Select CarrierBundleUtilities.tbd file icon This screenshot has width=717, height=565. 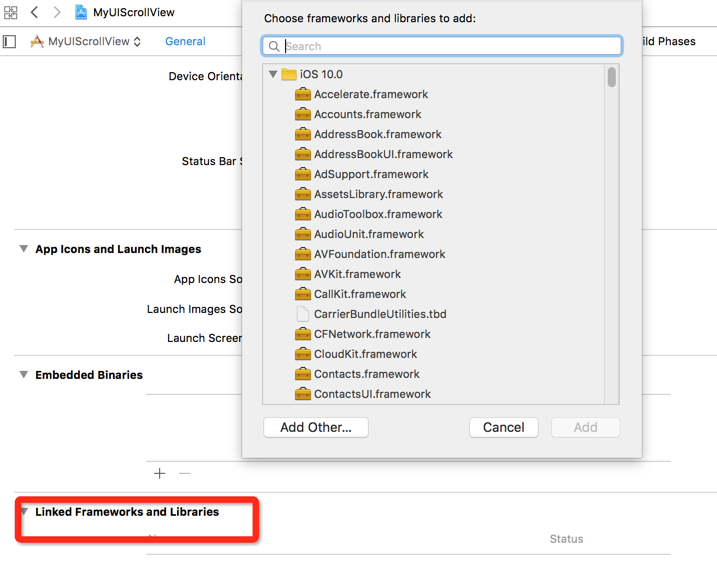coord(303,314)
